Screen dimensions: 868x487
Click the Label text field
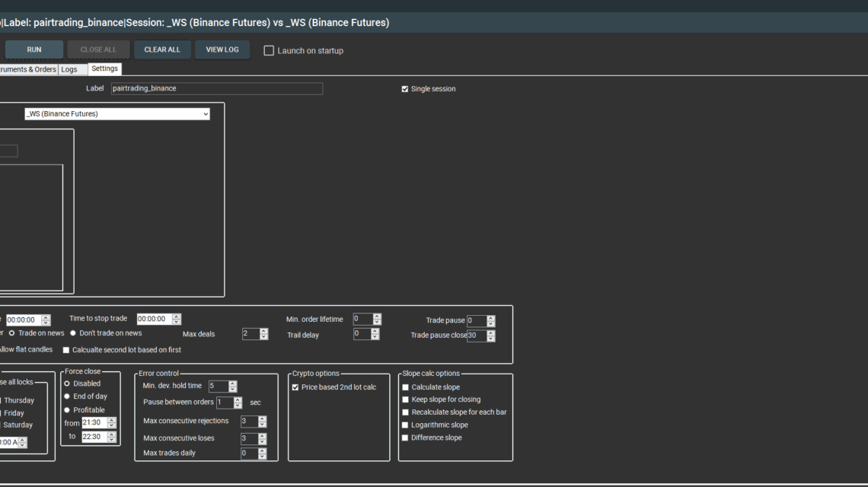click(216, 88)
